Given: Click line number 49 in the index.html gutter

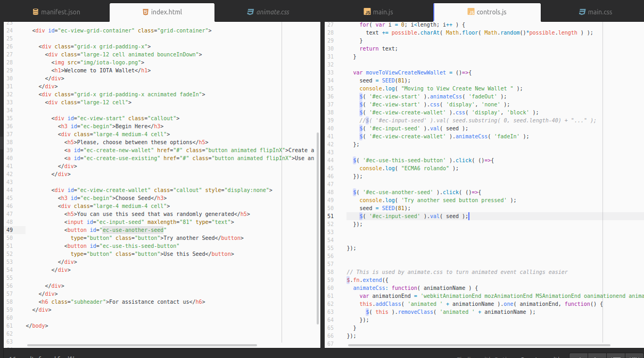Looking at the screenshot, I should 10,230.
